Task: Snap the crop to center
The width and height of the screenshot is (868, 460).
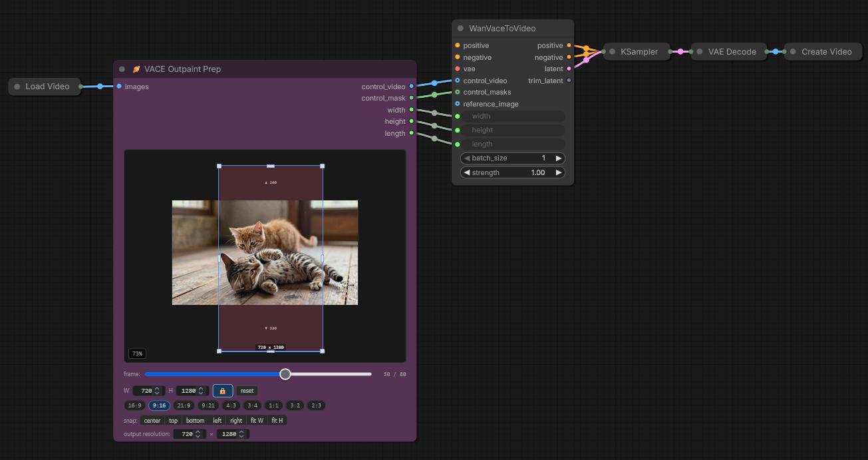Action: pyautogui.click(x=152, y=421)
